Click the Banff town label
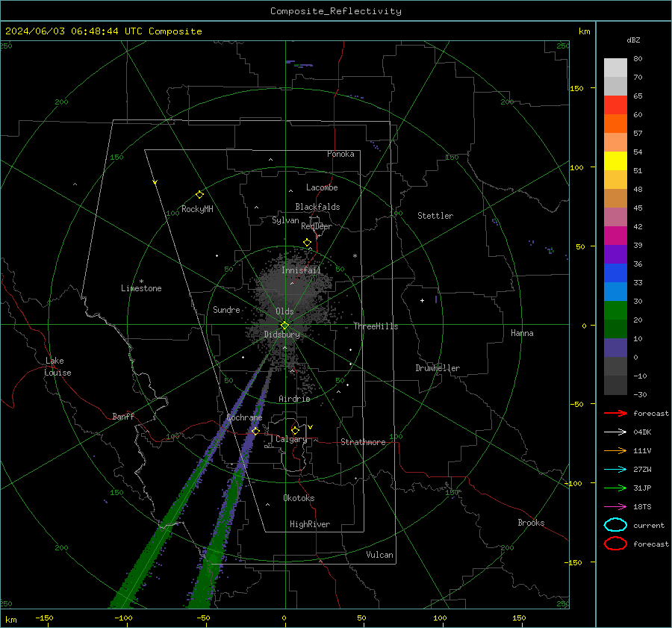Image resolution: width=672 pixels, height=628 pixels. pos(123,416)
